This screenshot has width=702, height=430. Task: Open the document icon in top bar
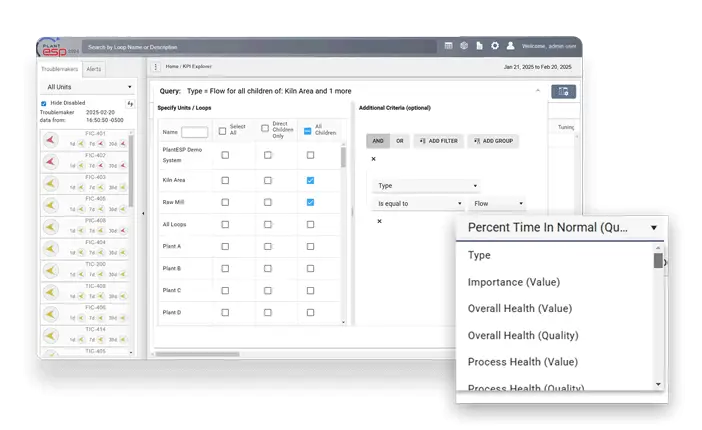(x=479, y=45)
